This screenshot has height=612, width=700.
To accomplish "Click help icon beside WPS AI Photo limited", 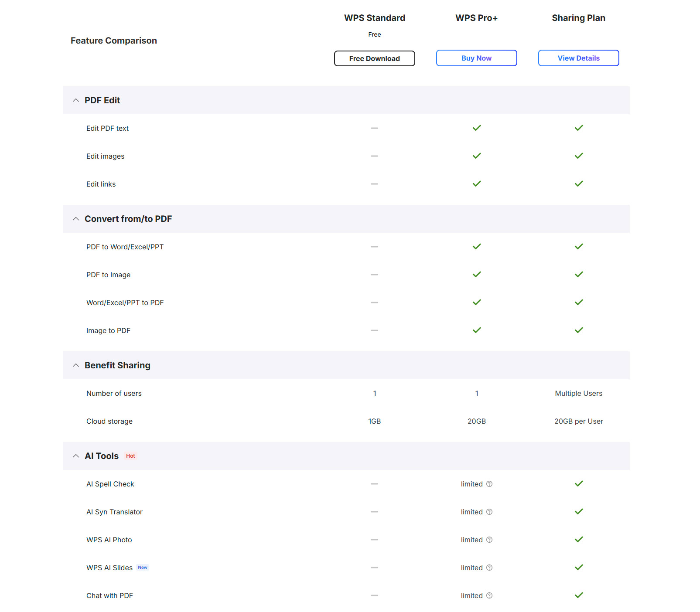I will coord(489,540).
